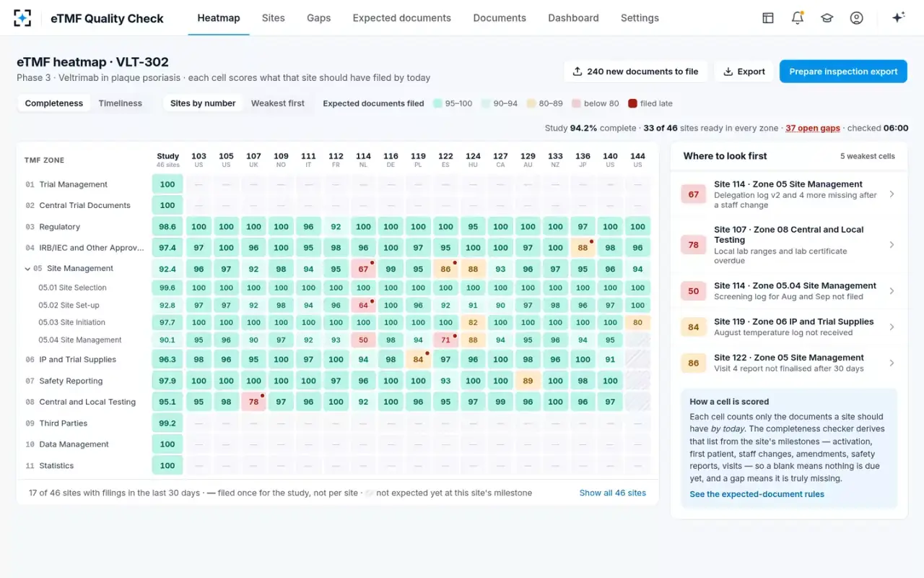
Task: Go to the Sites tab
Action: [274, 18]
